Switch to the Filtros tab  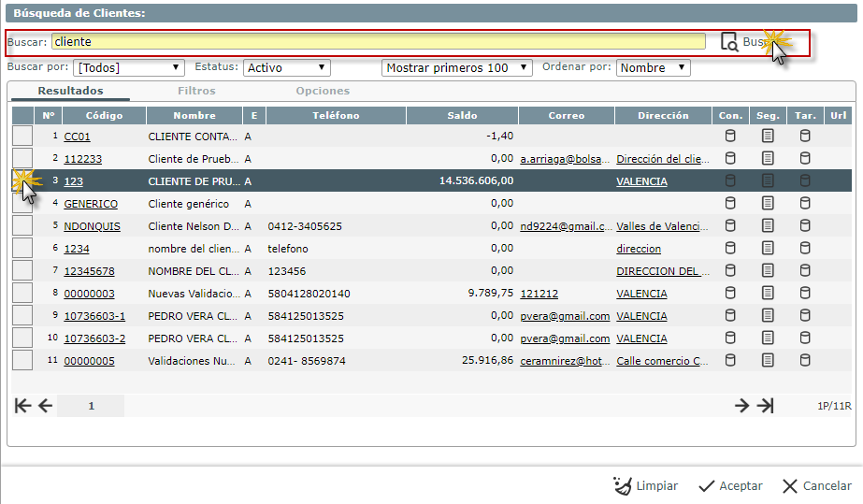click(x=196, y=91)
